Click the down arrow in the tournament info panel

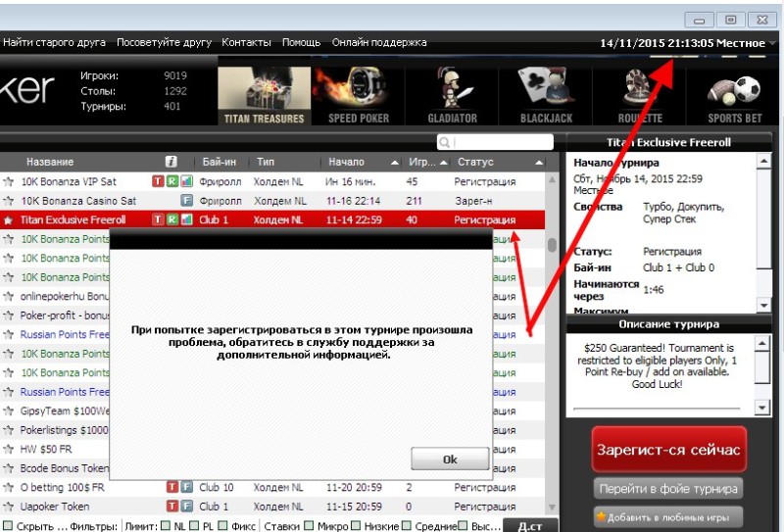[763, 305]
